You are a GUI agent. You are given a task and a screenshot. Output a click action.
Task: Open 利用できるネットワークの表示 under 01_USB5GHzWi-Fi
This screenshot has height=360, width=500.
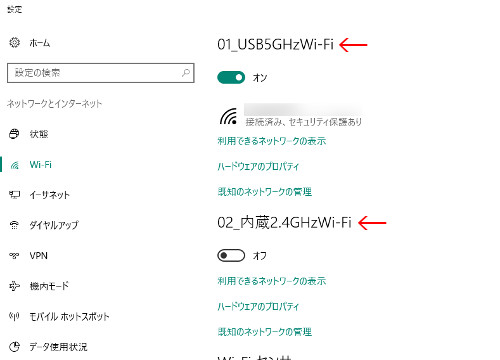[272, 141]
